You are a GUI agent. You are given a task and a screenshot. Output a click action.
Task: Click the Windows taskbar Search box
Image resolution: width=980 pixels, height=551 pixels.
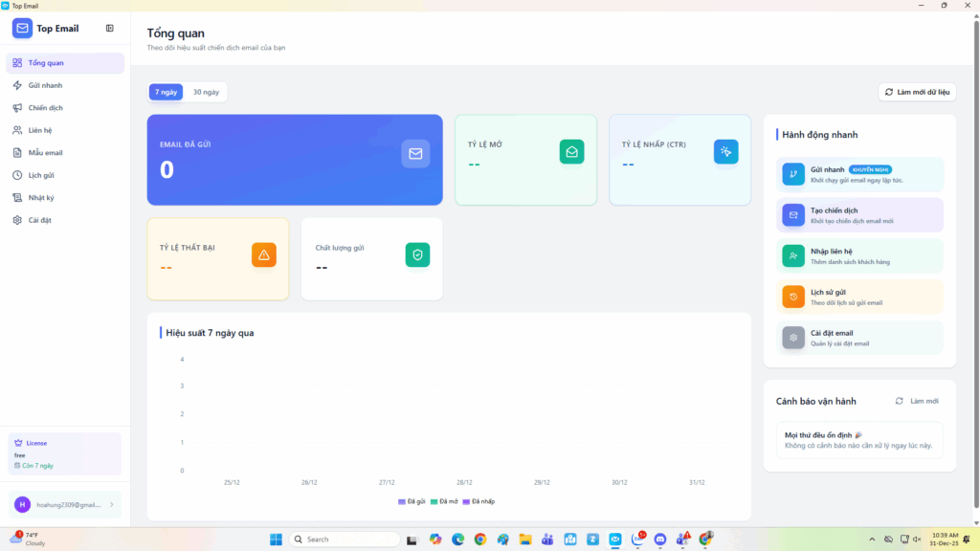coord(345,540)
